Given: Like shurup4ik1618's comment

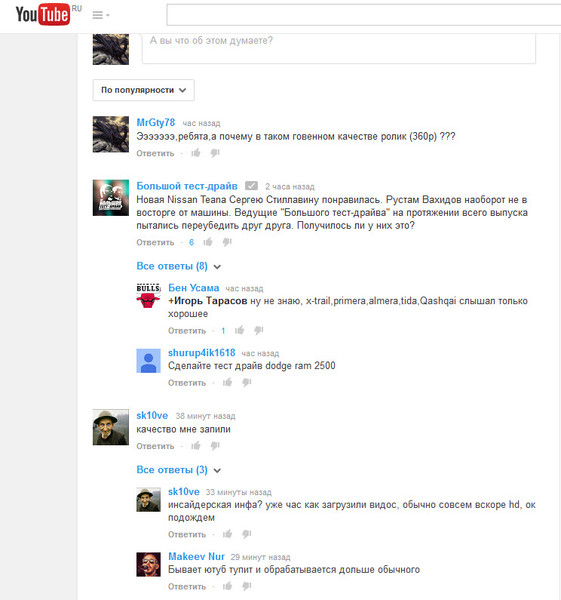Looking at the screenshot, I should pos(228,382).
